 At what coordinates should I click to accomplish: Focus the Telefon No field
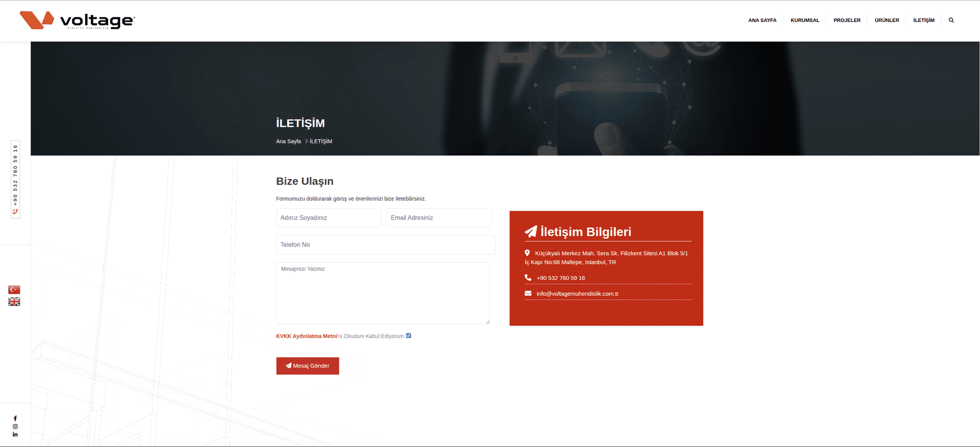coord(386,245)
